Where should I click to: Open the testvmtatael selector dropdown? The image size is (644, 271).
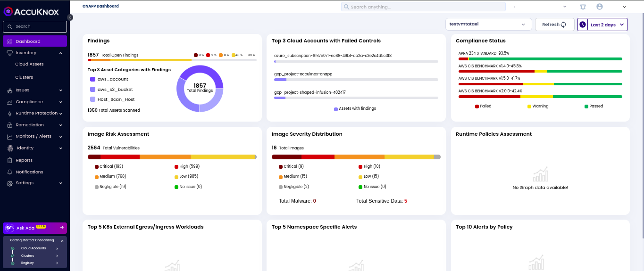coord(489,24)
